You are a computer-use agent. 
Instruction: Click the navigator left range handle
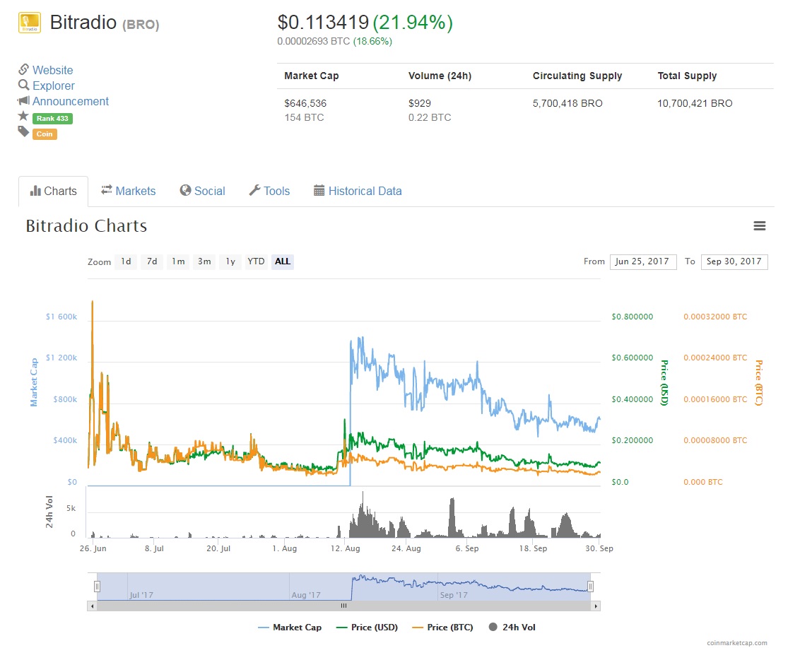(x=97, y=587)
